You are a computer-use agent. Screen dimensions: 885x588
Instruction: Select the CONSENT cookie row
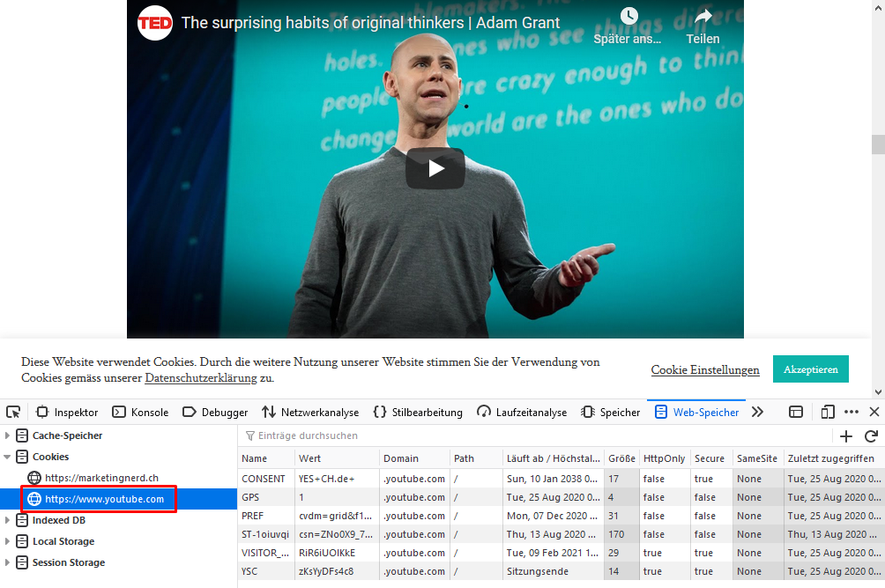(561, 479)
